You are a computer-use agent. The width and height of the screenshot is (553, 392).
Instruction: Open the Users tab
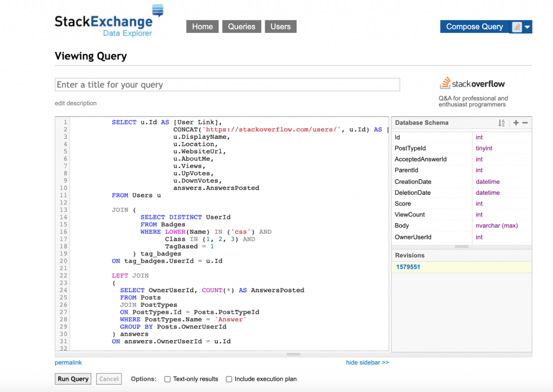(280, 26)
